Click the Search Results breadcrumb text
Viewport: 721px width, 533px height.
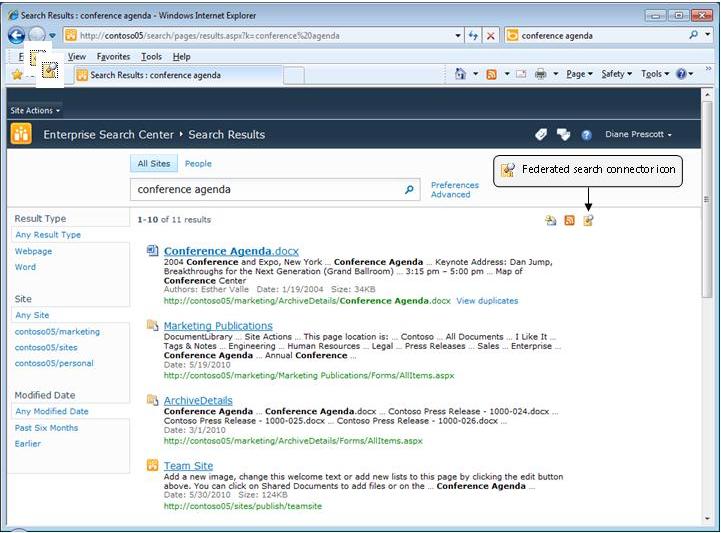[227, 135]
